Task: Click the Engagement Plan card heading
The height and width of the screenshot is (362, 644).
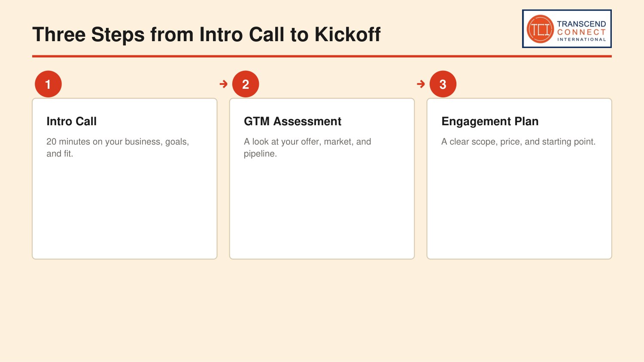Action: [x=490, y=121]
